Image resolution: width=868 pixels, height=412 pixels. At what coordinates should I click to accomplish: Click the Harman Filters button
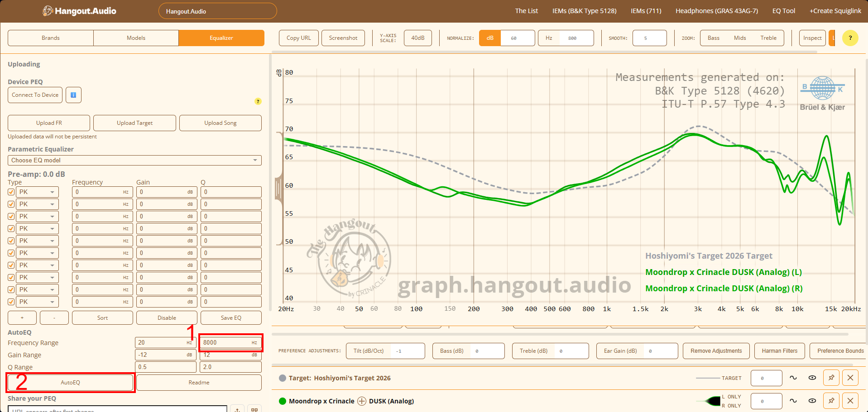click(779, 351)
